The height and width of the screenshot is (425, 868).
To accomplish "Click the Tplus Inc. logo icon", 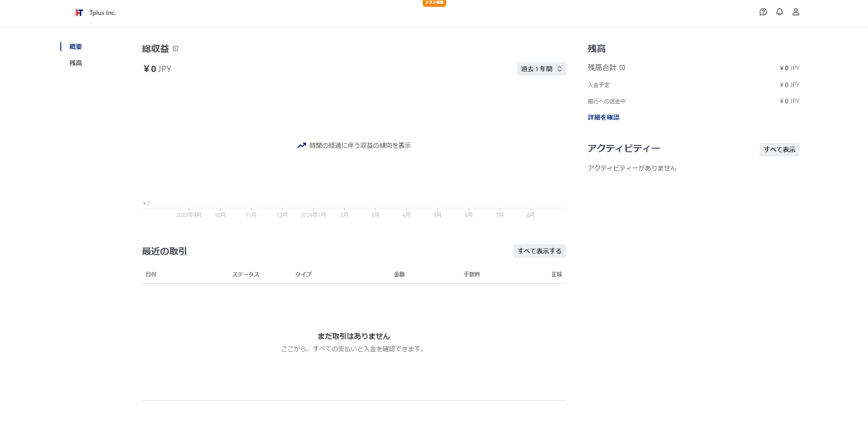I will (79, 13).
